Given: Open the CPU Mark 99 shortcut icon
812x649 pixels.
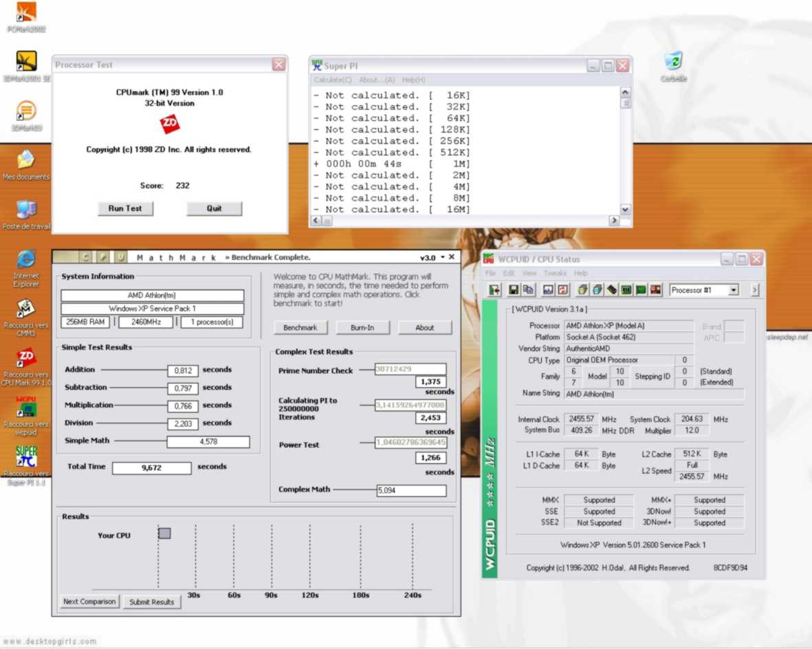Looking at the screenshot, I should pyautogui.click(x=26, y=368).
